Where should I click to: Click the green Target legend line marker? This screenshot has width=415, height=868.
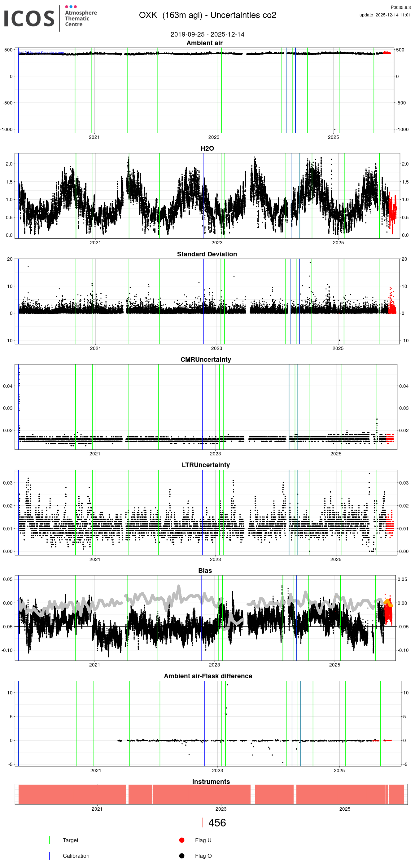pyautogui.click(x=50, y=840)
